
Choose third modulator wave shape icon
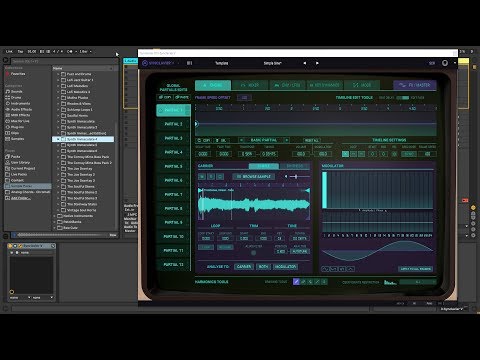pos(342,269)
